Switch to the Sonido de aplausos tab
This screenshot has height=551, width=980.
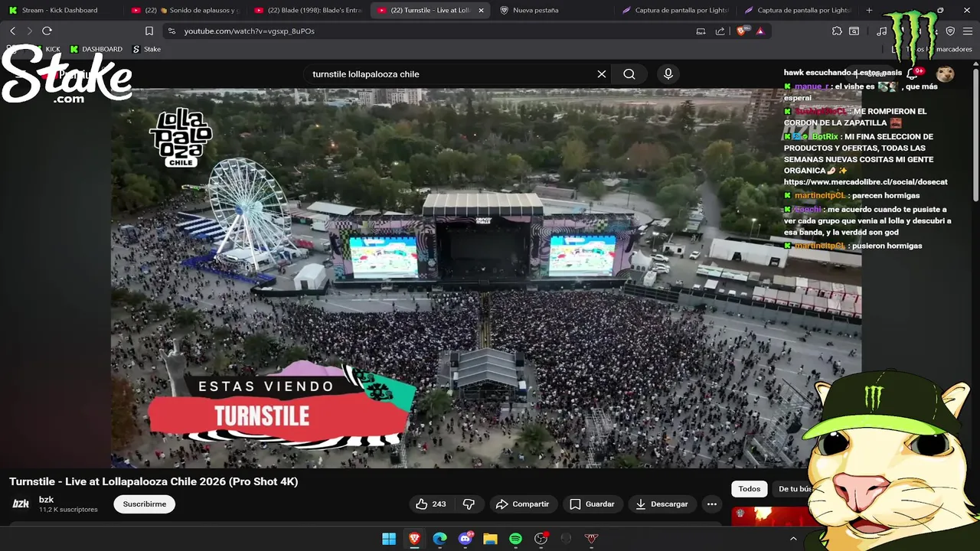coord(186,10)
